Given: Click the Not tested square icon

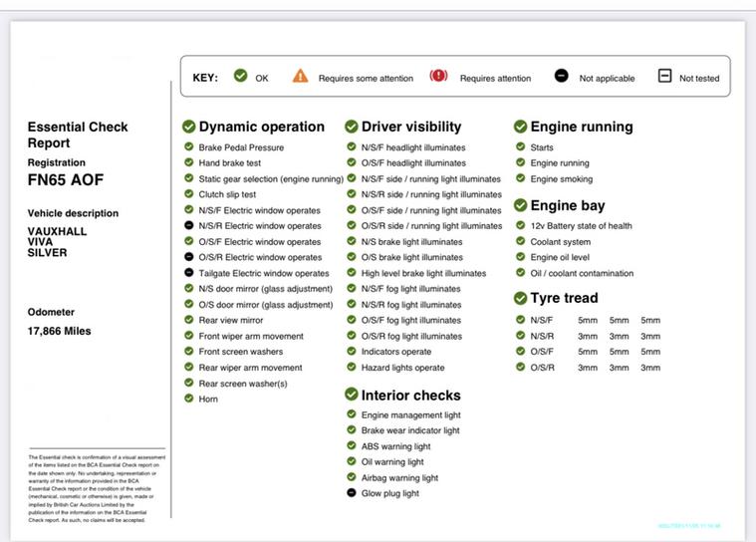Looking at the screenshot, I should click(664, 77).
